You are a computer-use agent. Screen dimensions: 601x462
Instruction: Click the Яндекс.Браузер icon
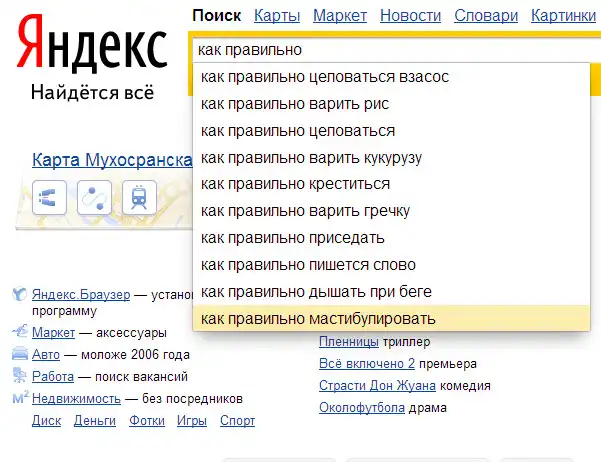[x=19, y=295]
